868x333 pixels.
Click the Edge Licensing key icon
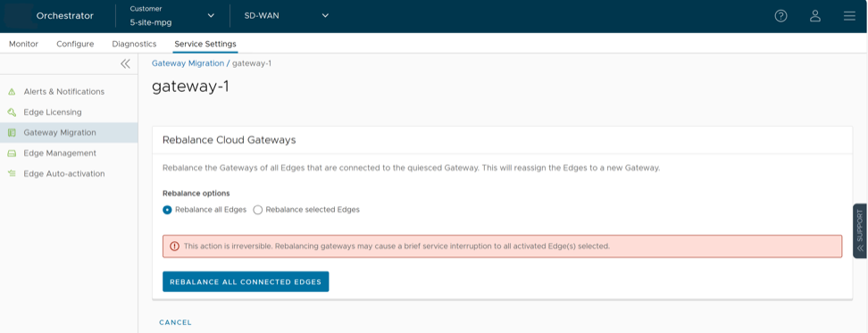[13, 112]
